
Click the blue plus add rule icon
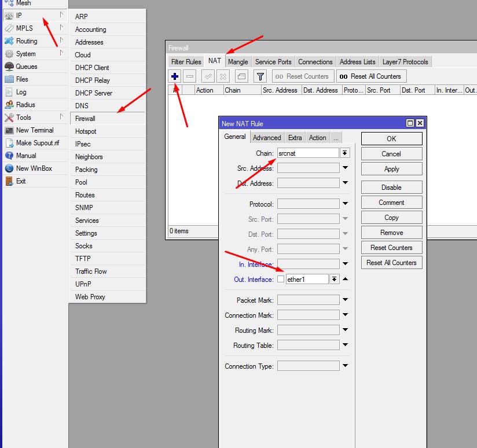175,76
